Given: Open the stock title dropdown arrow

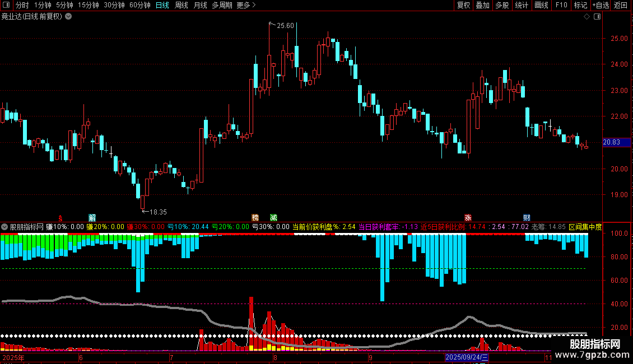Looking at the screenshot, I should [69, 16].
